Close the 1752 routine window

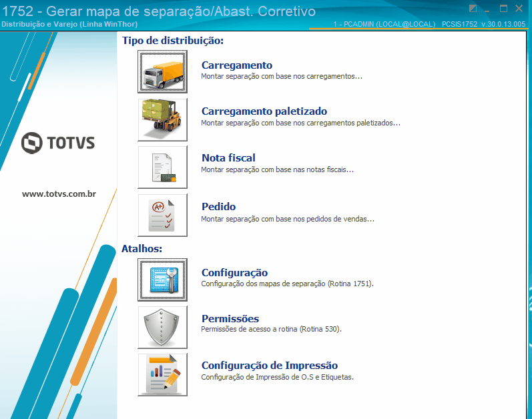(x=519, y=9)
